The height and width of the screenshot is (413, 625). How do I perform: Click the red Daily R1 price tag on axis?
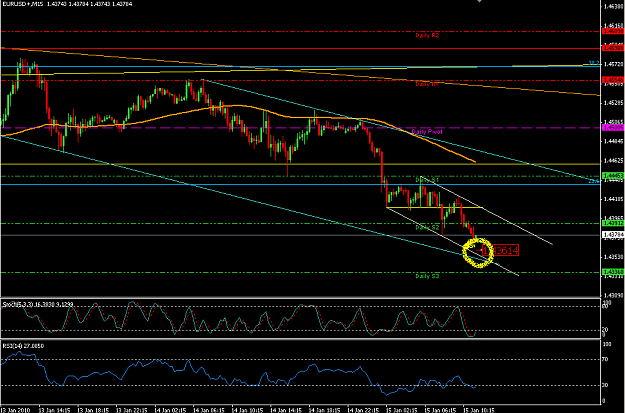tap(611, 81)
